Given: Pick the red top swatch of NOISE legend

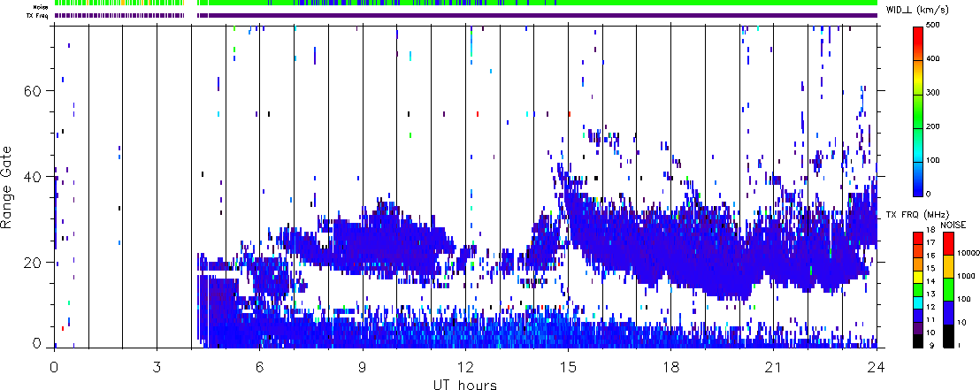Looking at the screenshot, I should 949,244.
